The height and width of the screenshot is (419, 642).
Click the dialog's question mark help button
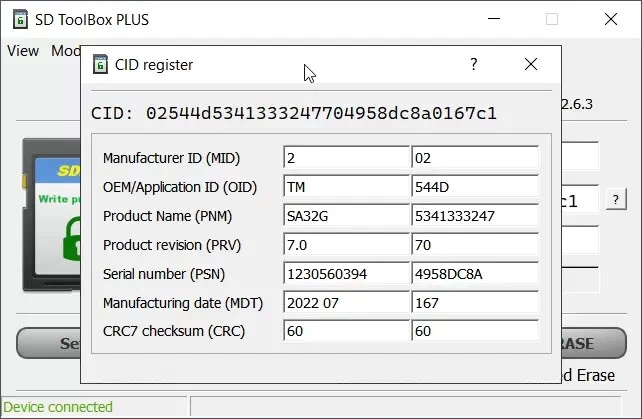tap(473, 64)
